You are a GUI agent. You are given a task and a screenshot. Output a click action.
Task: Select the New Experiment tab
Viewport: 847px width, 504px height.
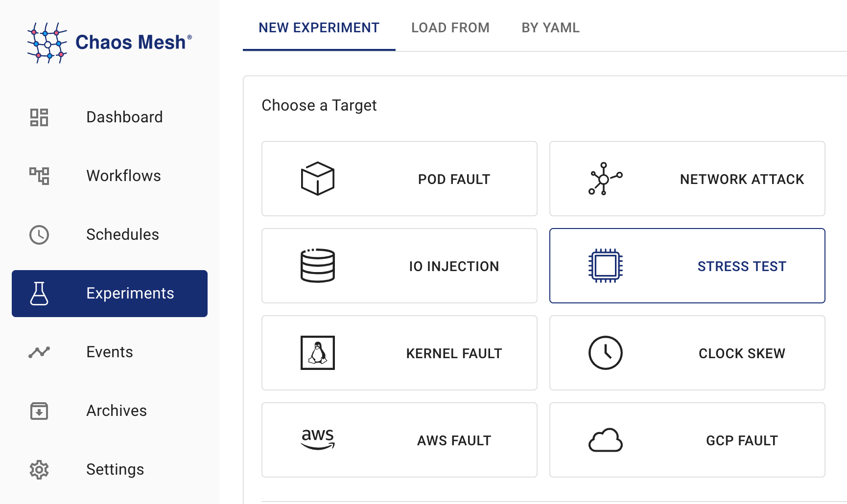pyautogui.click(x=319, y=28)
